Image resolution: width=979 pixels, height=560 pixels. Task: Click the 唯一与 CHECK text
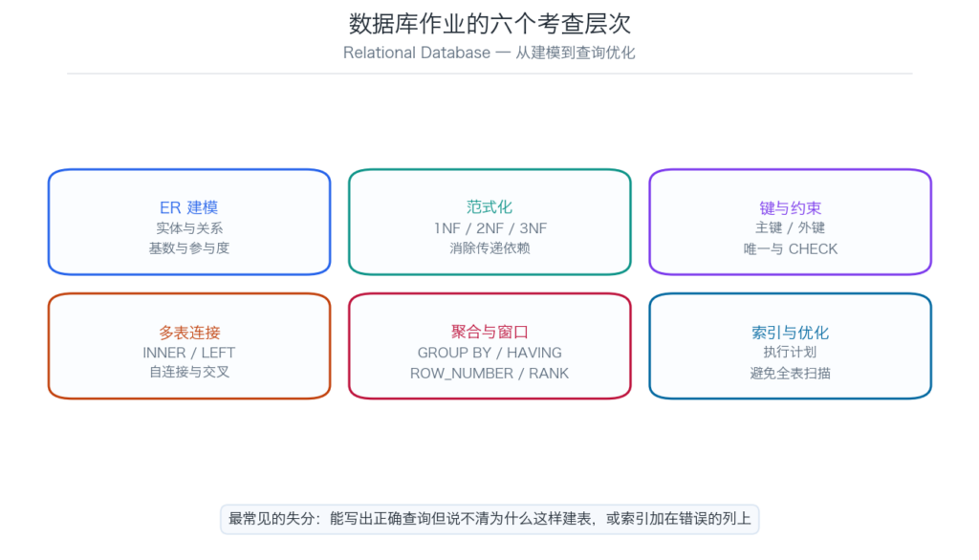tap(791, 249)
